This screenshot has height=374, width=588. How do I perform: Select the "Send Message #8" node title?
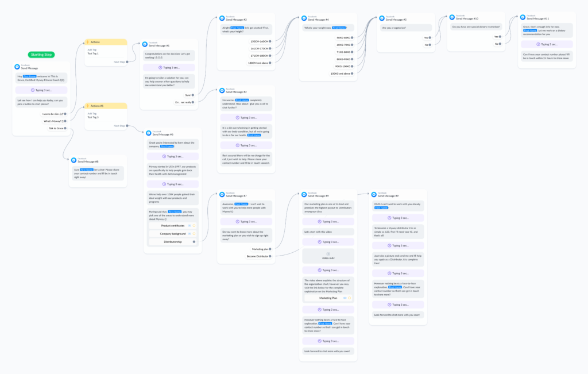[88, 161]
